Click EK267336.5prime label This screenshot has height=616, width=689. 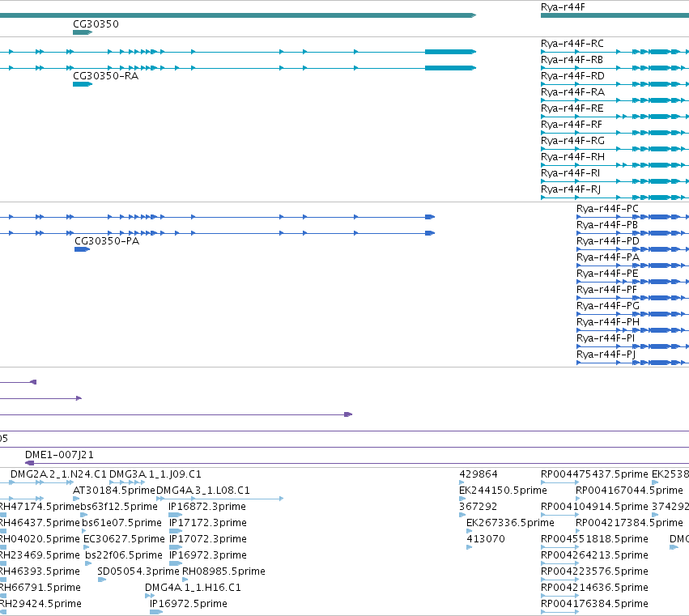pos(510,523)
